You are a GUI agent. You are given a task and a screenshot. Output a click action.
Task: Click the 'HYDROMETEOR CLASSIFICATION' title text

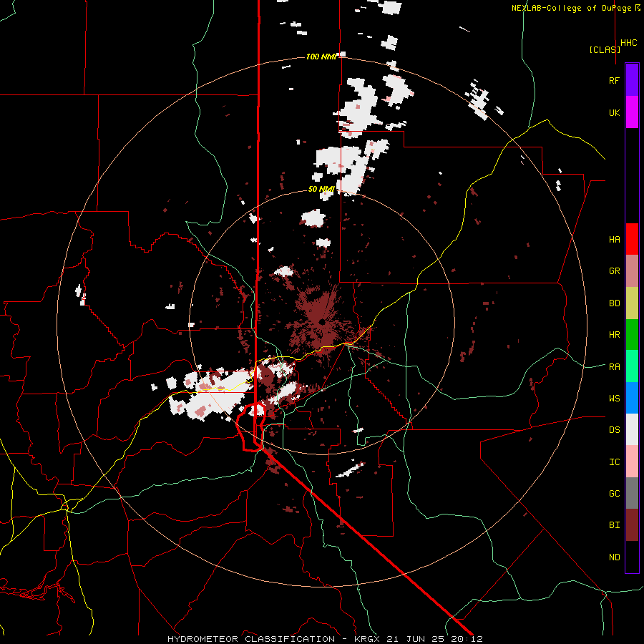point(251,639)
